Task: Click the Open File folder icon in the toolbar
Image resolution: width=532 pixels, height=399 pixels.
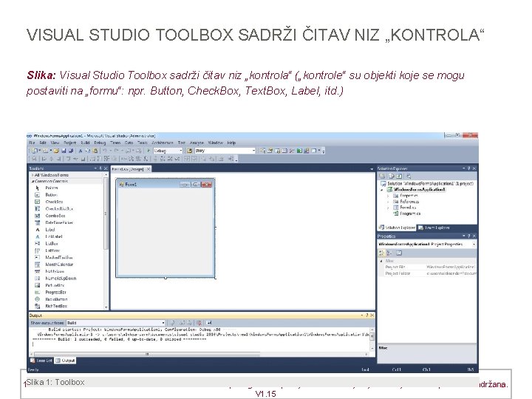Action: (x=56, y=151)
